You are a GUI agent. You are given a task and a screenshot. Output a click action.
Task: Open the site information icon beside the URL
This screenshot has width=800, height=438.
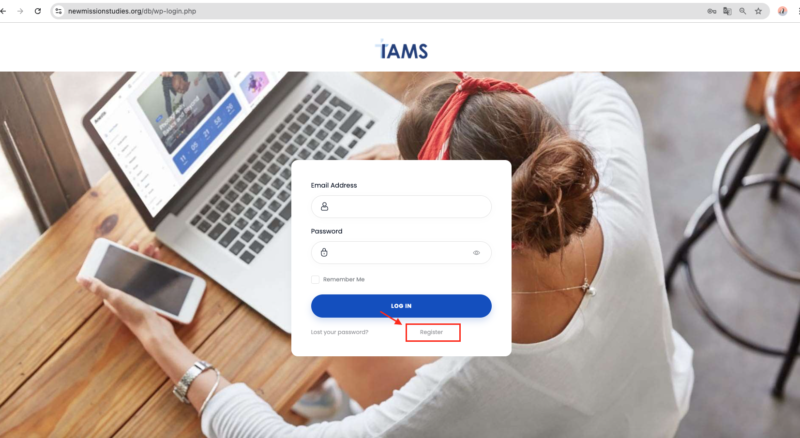(x=59, y=11)
